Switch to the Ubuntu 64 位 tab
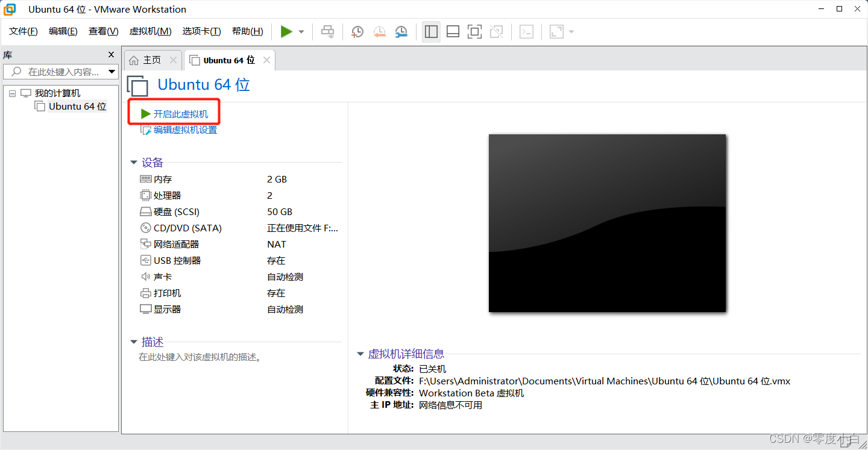Viewport: 868px width, 450px height. point(229,60)
